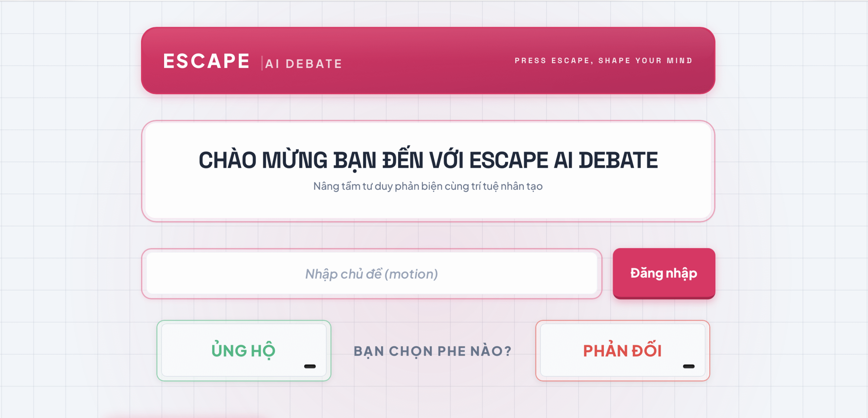
Task: Click the vertical divider before AI DEBATE
Action: [x=262, y=63]
